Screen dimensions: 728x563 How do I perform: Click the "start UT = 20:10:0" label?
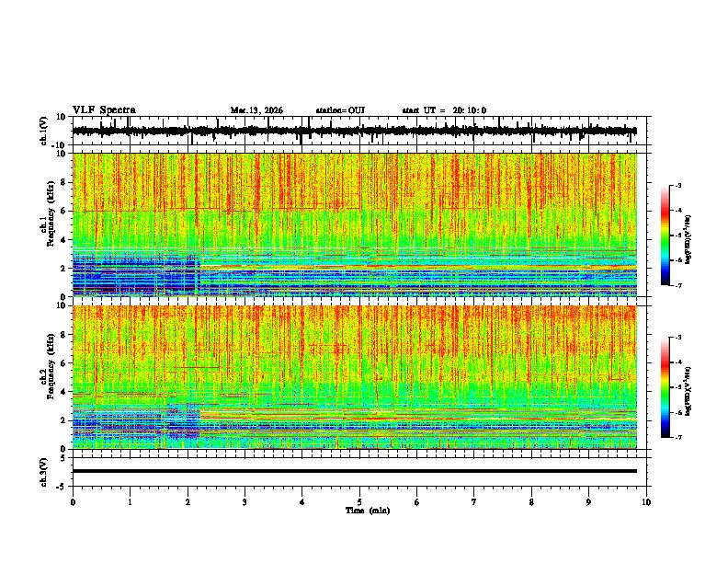[444, 110]
